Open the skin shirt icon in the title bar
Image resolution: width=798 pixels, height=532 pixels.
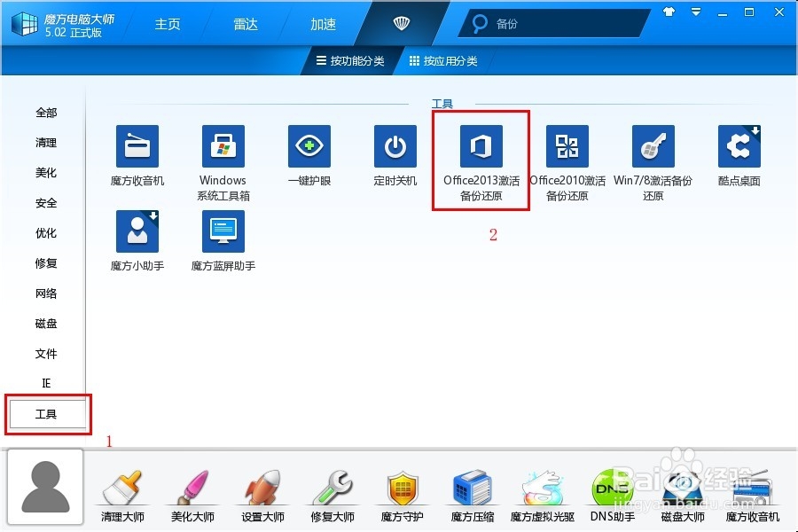[x=669, y=12]
